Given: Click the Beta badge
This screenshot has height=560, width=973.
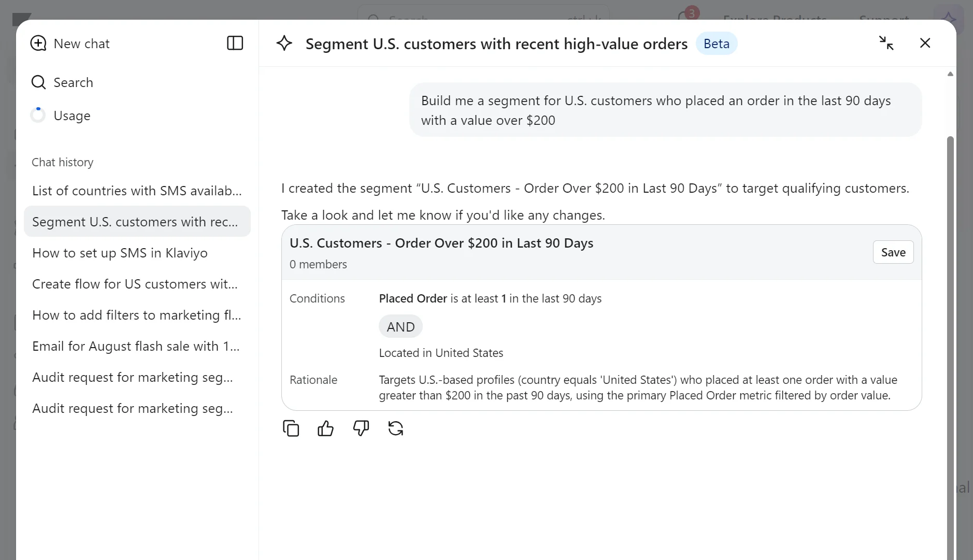Looking at the screenshot, I should 717,44.
